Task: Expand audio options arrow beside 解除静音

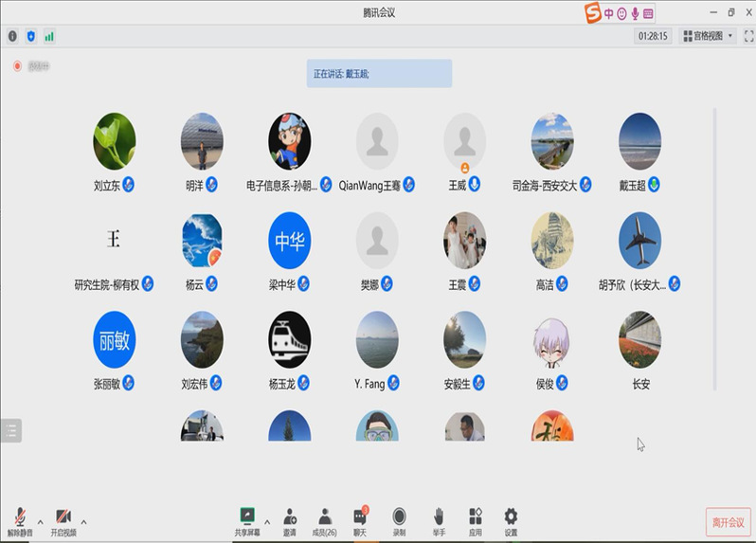Action: point(40,521)
